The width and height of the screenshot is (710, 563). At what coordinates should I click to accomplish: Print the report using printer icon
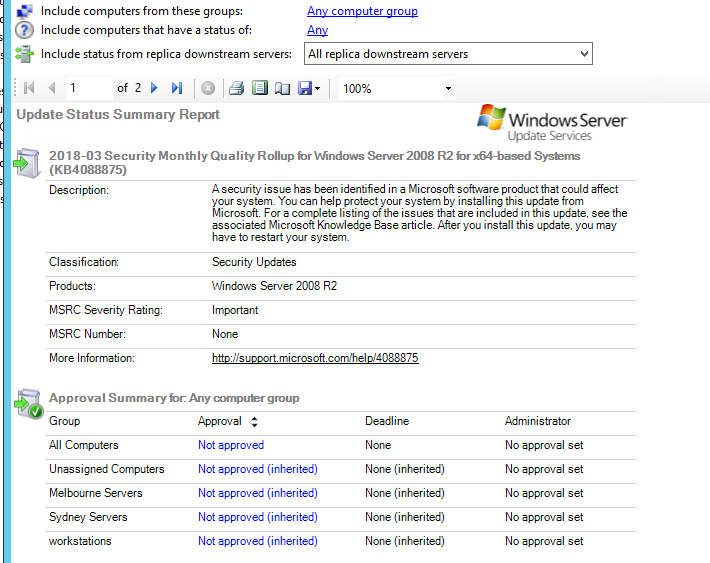click(x=236, y=88)
